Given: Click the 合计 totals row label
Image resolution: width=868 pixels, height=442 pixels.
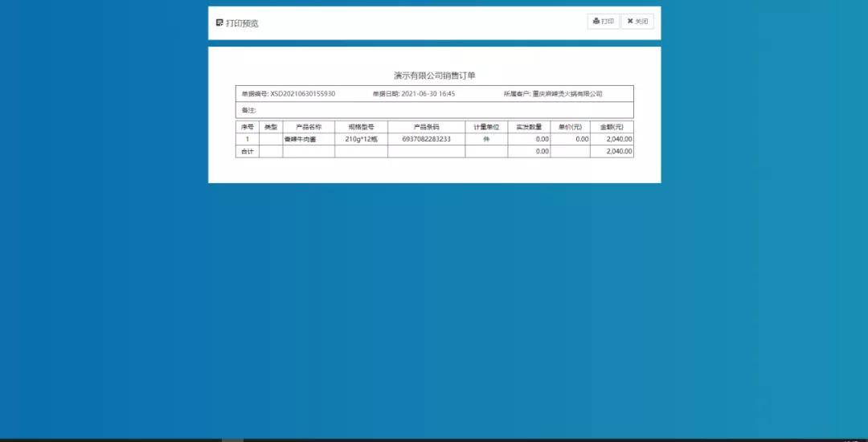Looking at the screenshot, I should [x=247, y=151].
